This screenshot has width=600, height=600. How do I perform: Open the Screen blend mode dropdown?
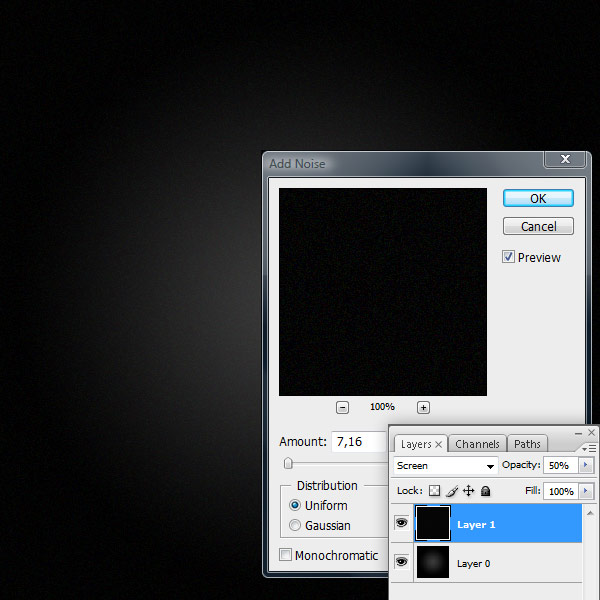[445, 466]
